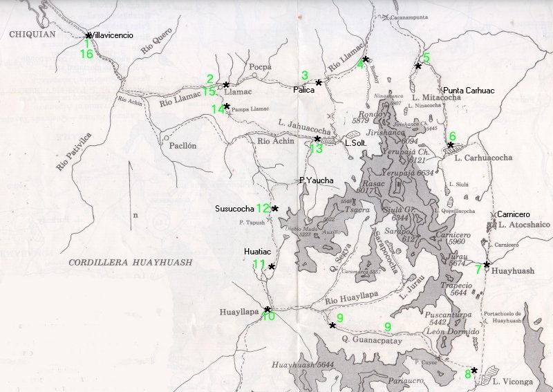Click the green waypoint number 14
The height and width of the screenshot is (392, 553).
(217, 109)
